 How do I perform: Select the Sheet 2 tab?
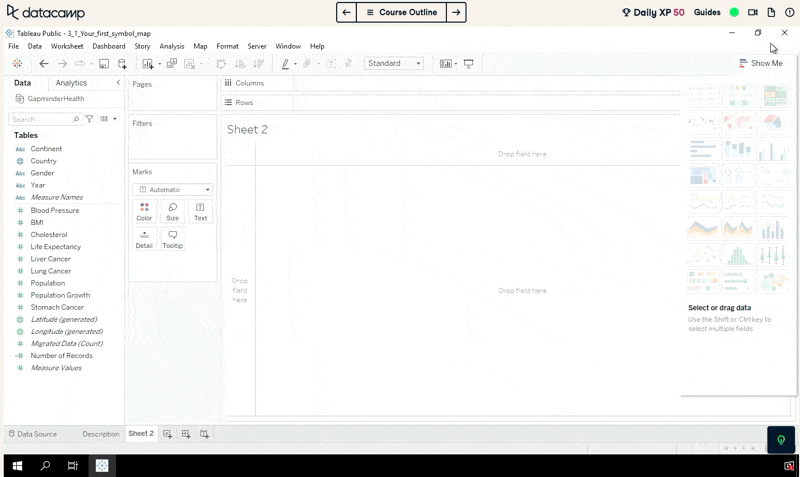(x=141, y=433)
